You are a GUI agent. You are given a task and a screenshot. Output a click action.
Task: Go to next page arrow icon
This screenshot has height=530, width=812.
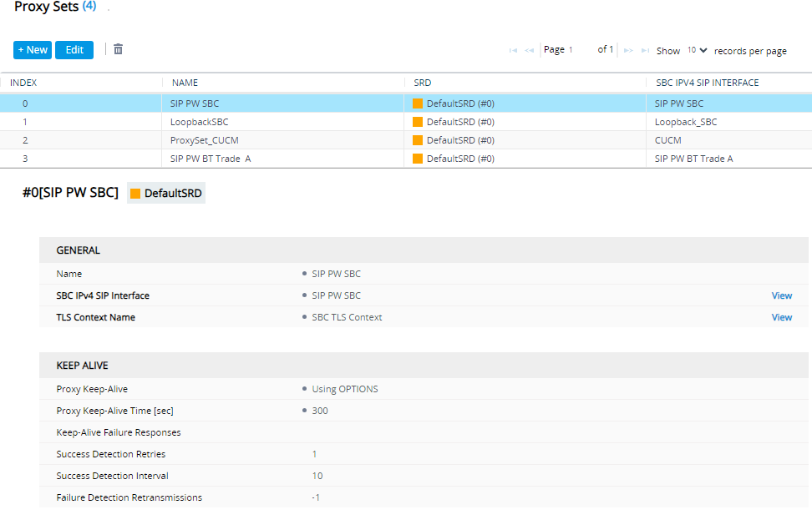[628, 50]
